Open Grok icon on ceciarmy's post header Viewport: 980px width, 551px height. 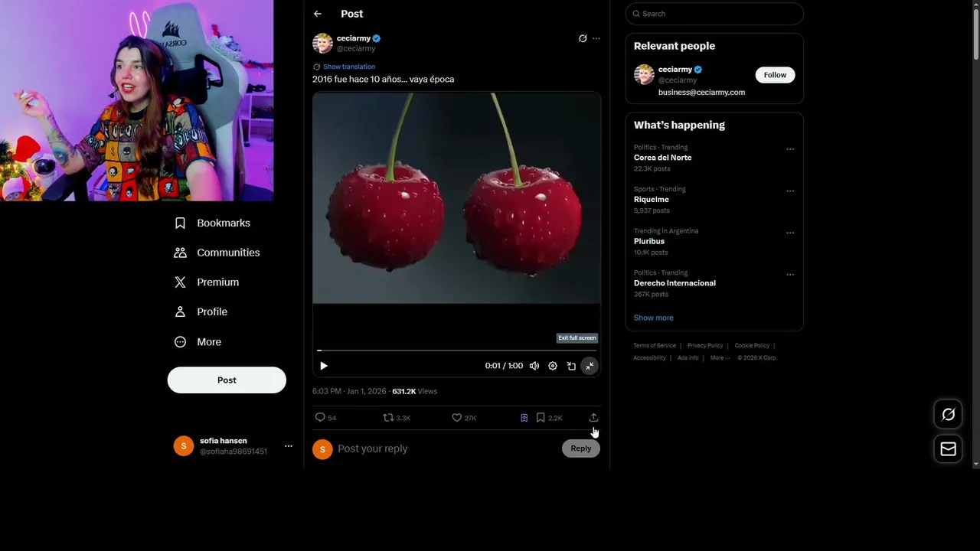[583, 38]
